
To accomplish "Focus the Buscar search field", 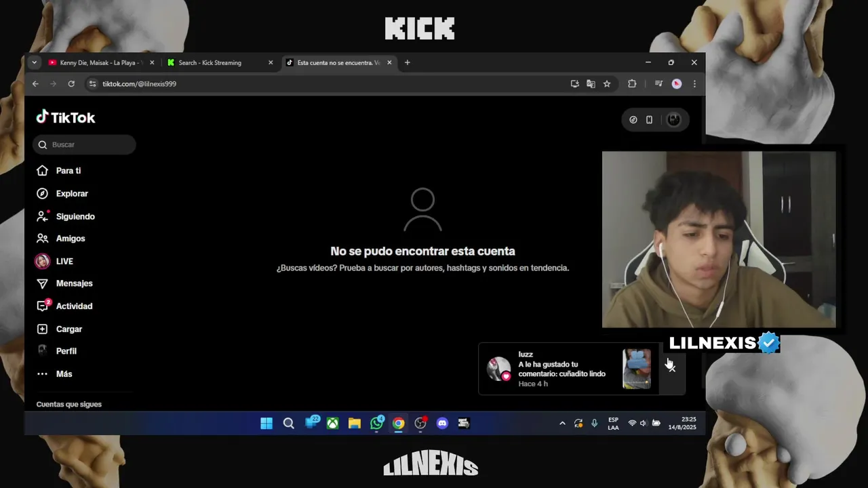I will point(84,144).
